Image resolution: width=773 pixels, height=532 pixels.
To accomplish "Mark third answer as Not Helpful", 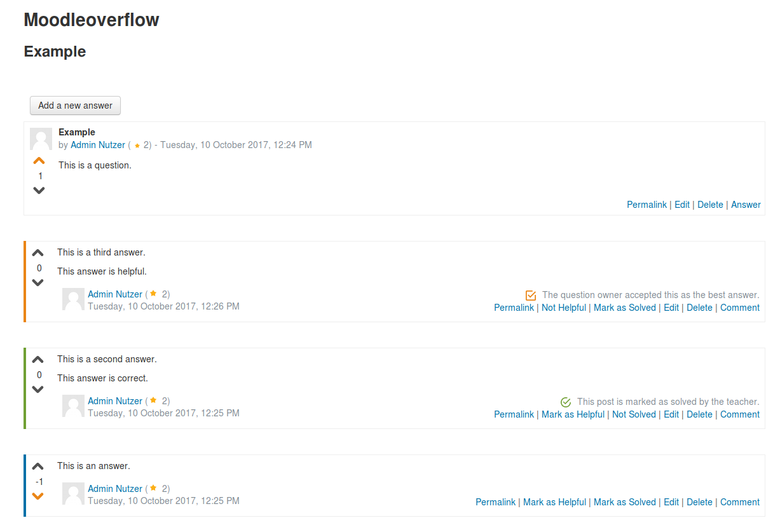I will (x=564, y=308).
